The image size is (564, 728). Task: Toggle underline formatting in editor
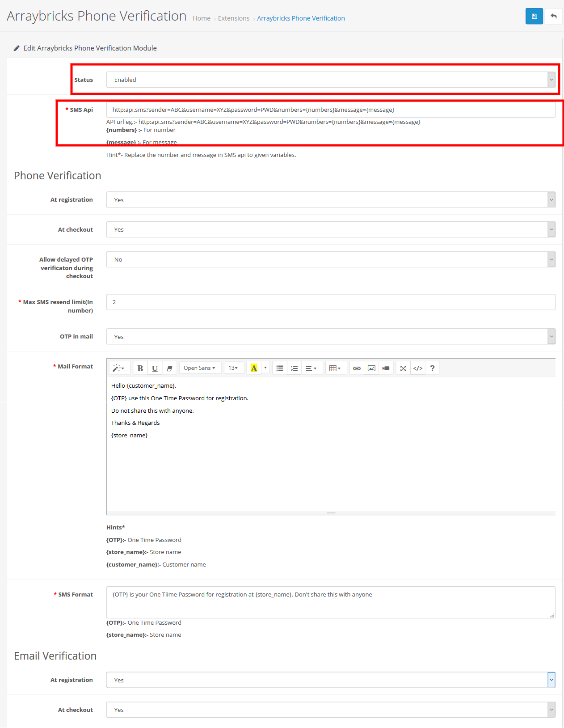point(155,368)
